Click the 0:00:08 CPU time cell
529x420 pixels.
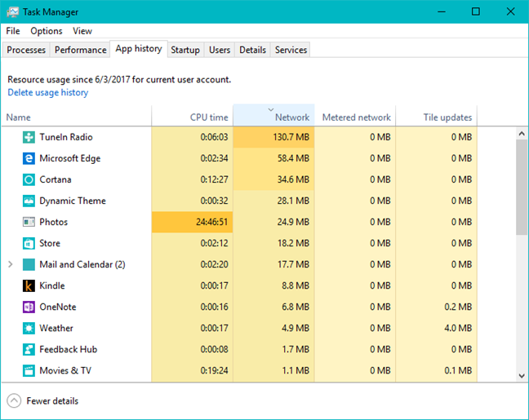pos(193,350)
